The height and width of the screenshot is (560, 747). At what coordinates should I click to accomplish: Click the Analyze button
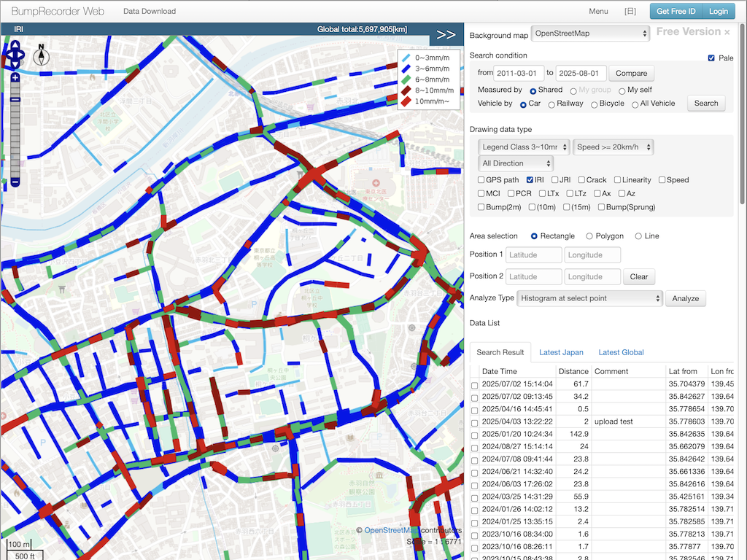[x=686, y=298]
